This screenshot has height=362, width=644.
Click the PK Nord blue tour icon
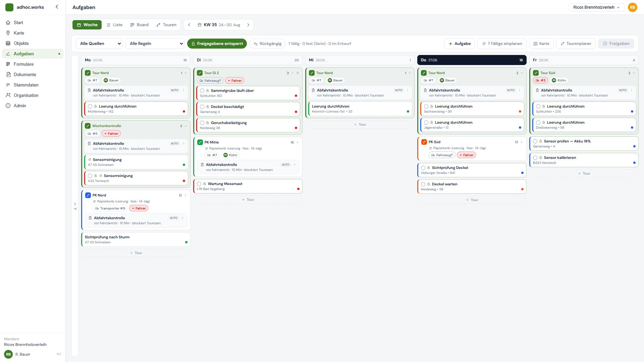pos(88,195)
